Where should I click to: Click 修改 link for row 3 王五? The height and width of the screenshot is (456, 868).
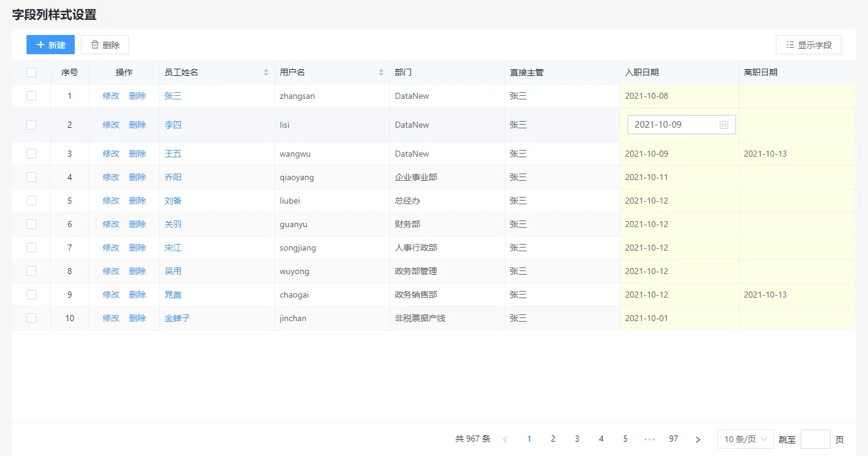pos(111,154)
